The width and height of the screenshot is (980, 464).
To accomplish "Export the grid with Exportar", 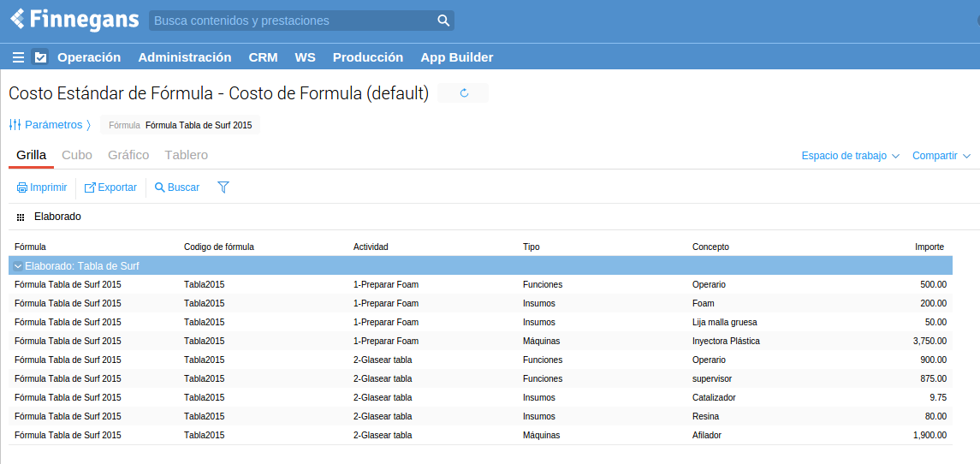I will 110,187.
